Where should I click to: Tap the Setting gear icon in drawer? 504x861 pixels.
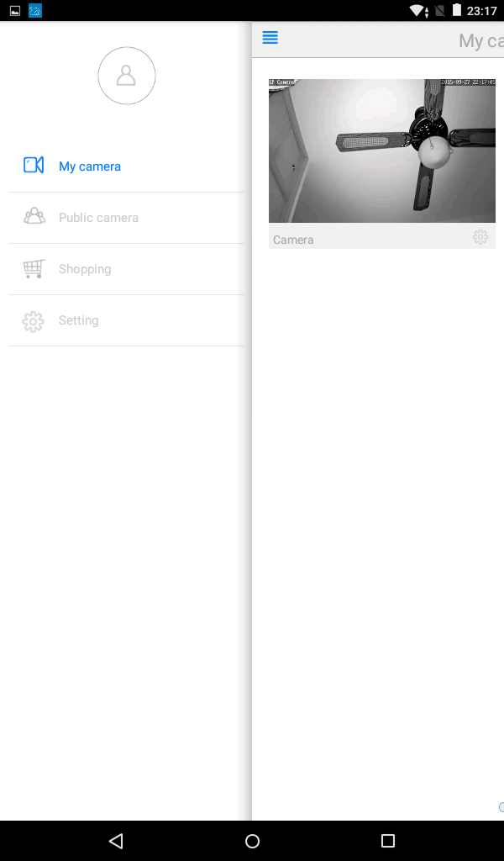pos(33,321)
